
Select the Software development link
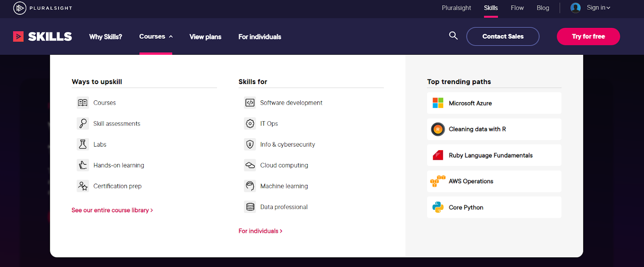[x=291, y=103]
